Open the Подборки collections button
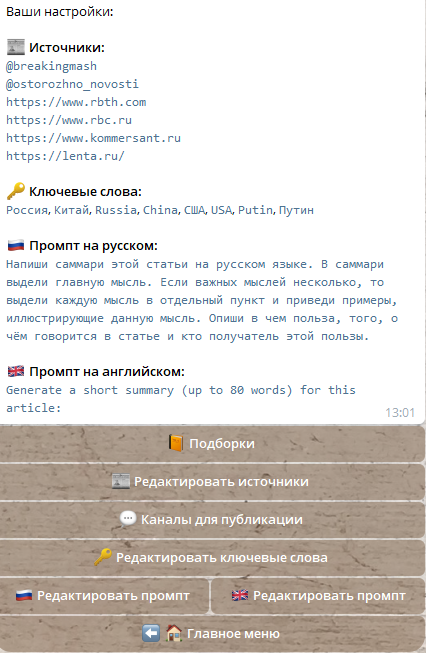Screen dimensions: 426x653 coord(212,444)
